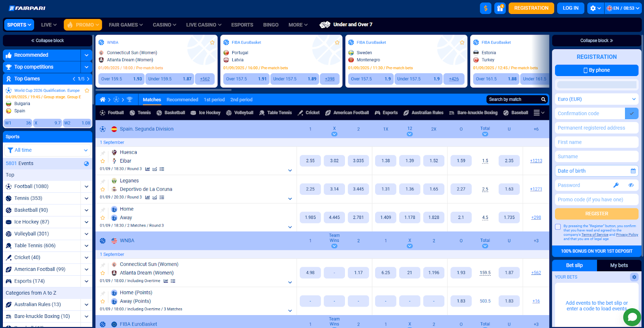Click the dollar deposit icon
This screenshot has width=644, height=328.
tap(485, 8)
